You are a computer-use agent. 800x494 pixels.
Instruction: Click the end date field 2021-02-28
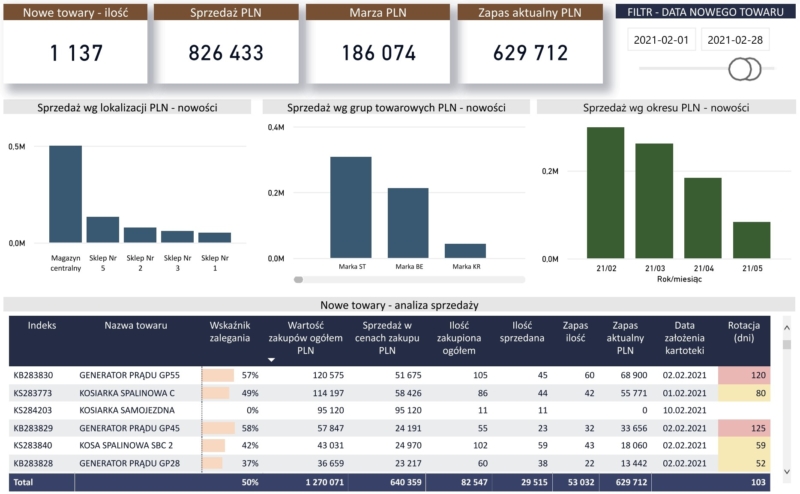coord(735,40)
